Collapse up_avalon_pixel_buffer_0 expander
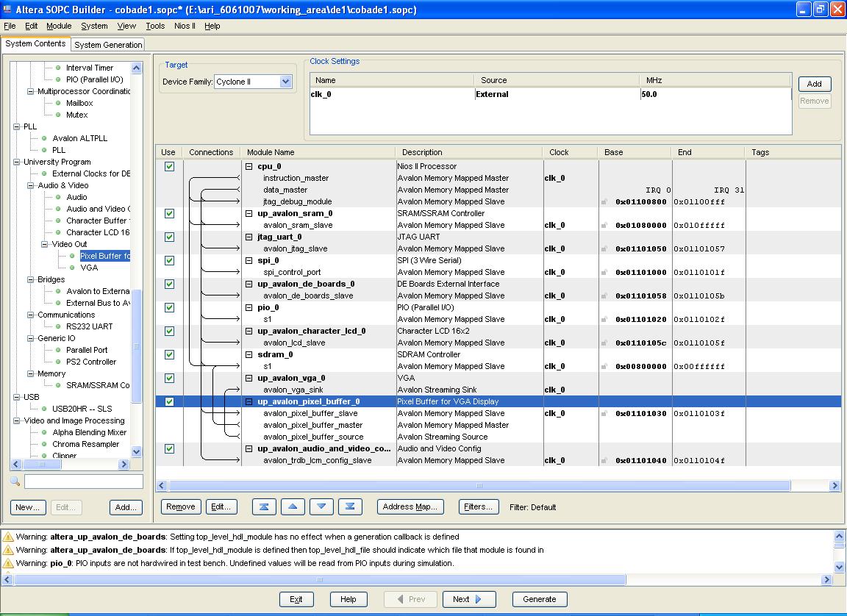The image size is (847, 616). (249, 401)
